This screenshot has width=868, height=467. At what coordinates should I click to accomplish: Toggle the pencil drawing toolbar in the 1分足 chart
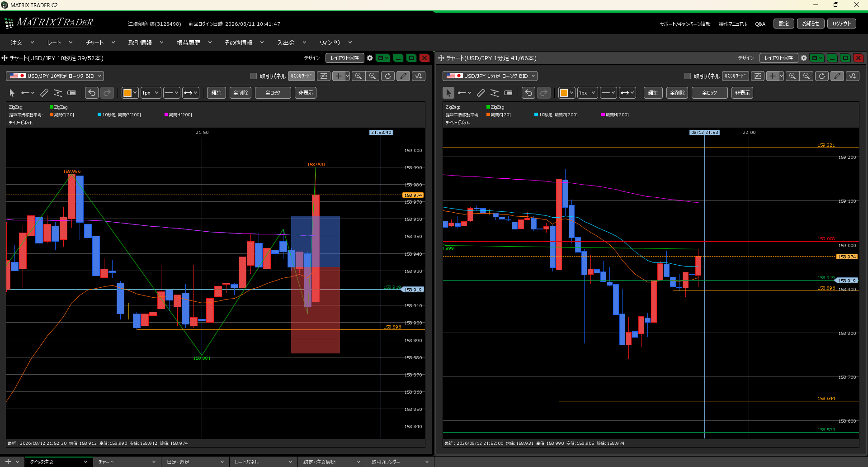(837, 76)
